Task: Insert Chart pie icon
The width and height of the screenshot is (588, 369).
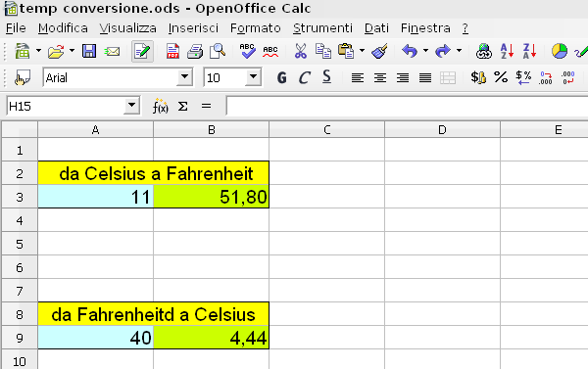Action: tap(560, 51)
